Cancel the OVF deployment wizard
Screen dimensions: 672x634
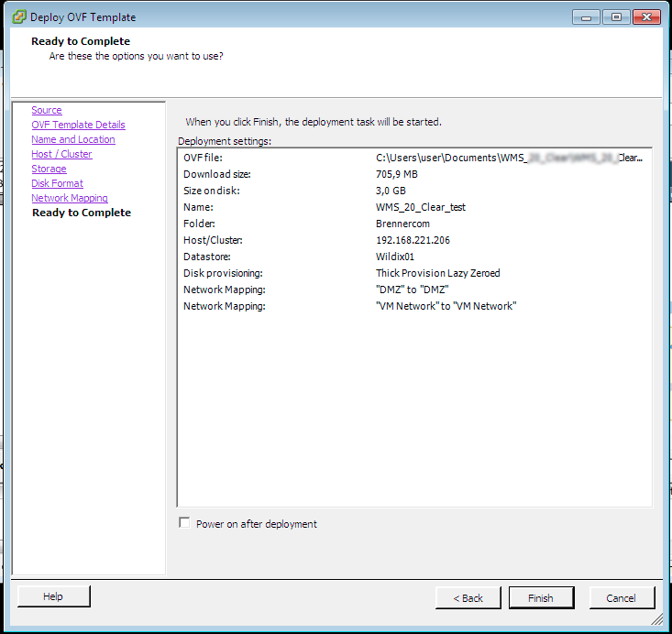(622, 597)
